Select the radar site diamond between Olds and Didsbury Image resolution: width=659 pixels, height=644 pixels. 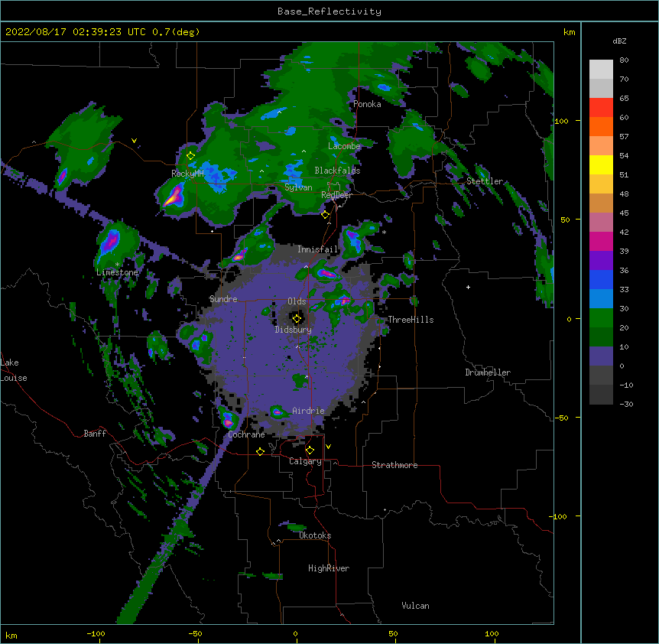click(x=297, y=319)
